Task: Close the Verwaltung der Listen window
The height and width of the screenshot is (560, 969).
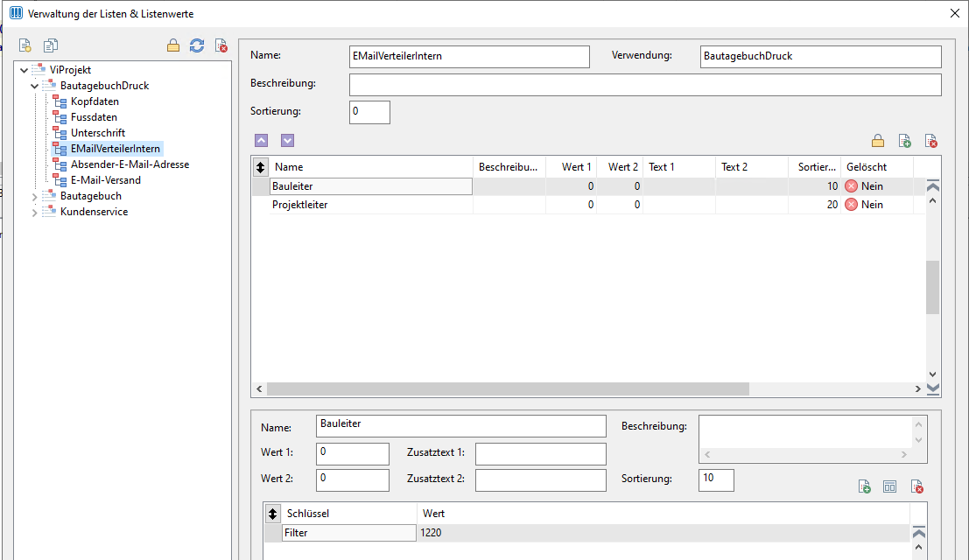Action: pyautogui.click(x=955, y=13)
